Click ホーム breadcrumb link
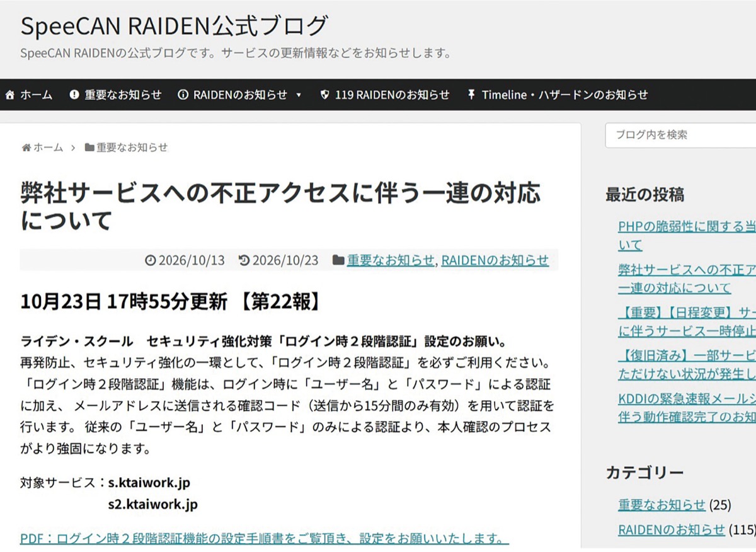 [x=49, y=147]
